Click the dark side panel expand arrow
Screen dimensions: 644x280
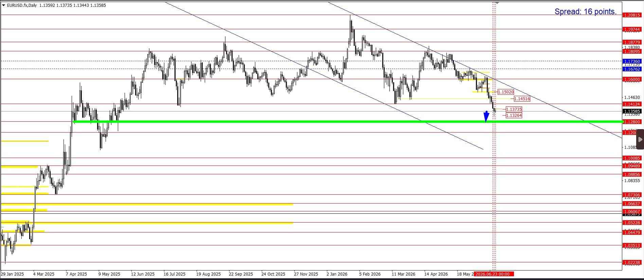point(640,139)
